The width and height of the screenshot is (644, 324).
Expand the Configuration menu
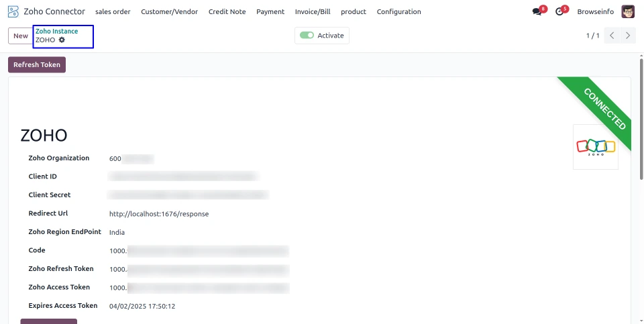[x=398, y=11]
